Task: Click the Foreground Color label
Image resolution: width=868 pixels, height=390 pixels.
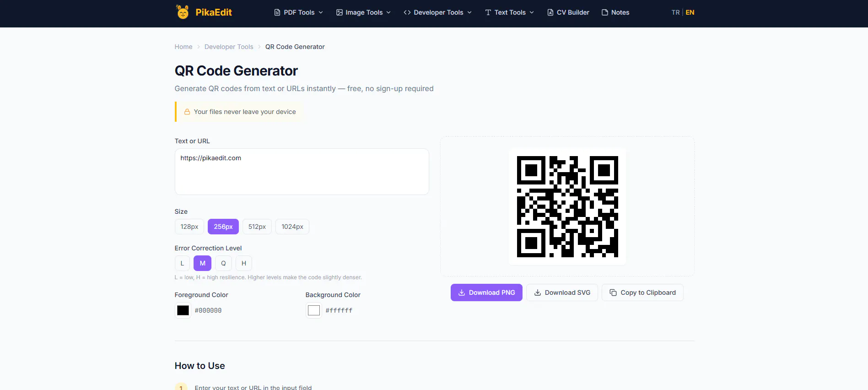Action: (x=201, y=295)
